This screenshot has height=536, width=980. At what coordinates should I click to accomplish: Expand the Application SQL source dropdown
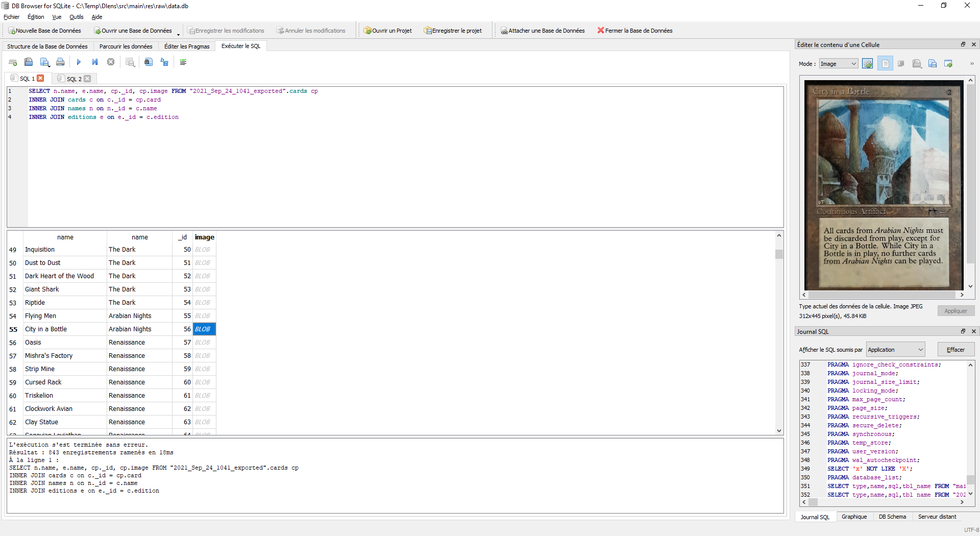(895, 350)
